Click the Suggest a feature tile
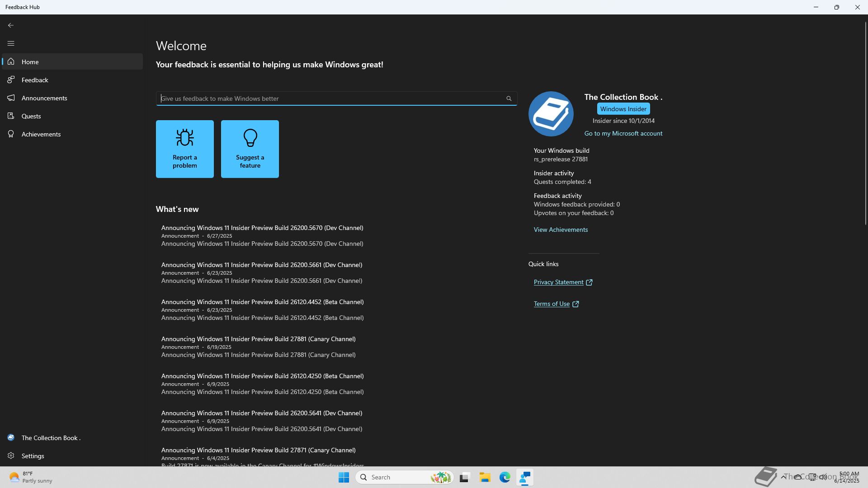Image resolution: width=868 pixels, height=488 pixels. tap(250, 149)
